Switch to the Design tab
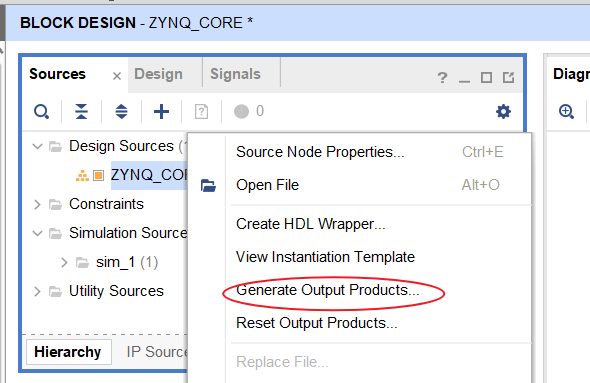The height and width of the screenshot is (383, 590). [x=158, y=74]
